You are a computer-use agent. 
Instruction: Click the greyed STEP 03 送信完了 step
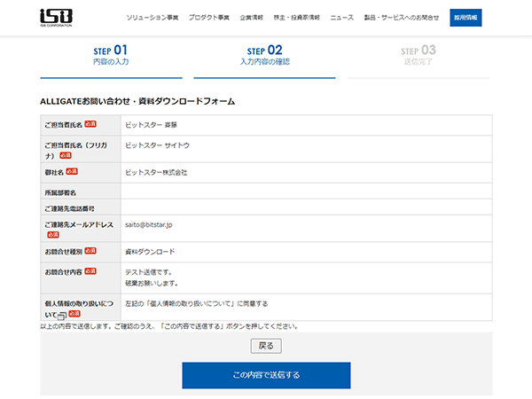pyautogui.click(x=418, y=56)
